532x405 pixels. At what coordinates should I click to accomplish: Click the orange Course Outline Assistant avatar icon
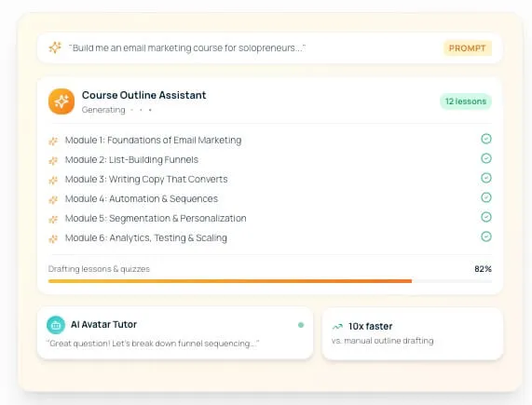(x=61, y=101)
